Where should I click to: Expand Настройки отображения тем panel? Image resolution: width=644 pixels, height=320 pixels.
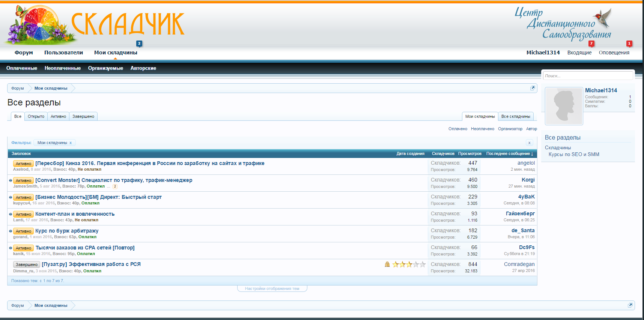[272, 289]
